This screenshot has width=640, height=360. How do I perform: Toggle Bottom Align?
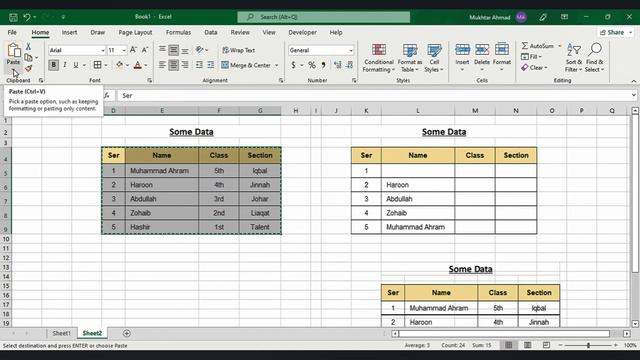coord(185,50)
